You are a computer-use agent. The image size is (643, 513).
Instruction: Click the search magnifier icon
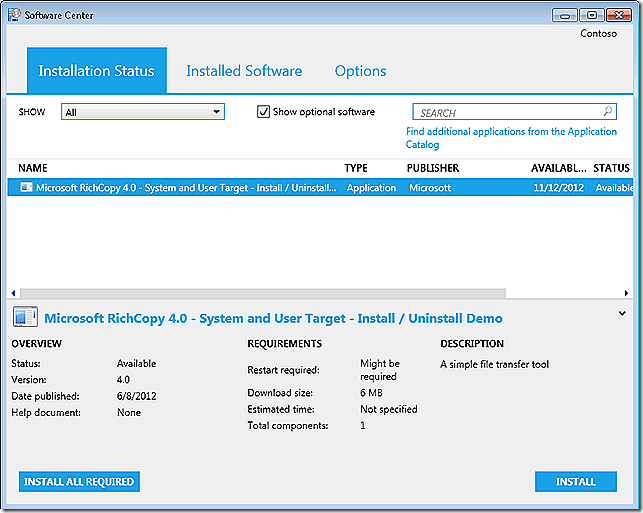(608, 111)
